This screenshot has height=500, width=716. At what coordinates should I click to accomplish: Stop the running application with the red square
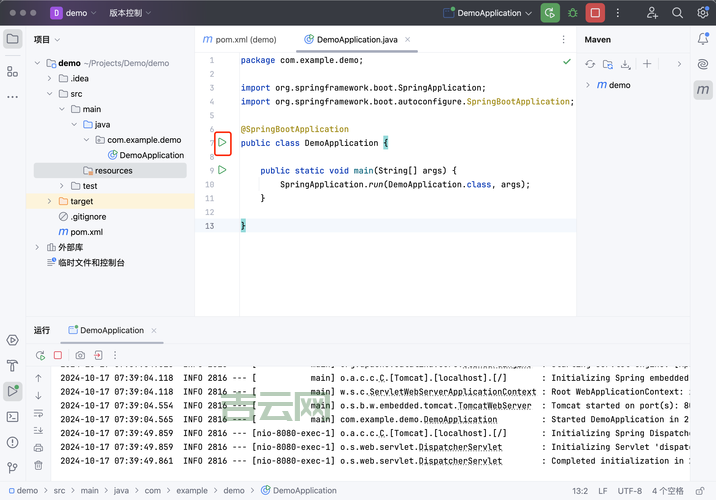[x=596, y=13]
